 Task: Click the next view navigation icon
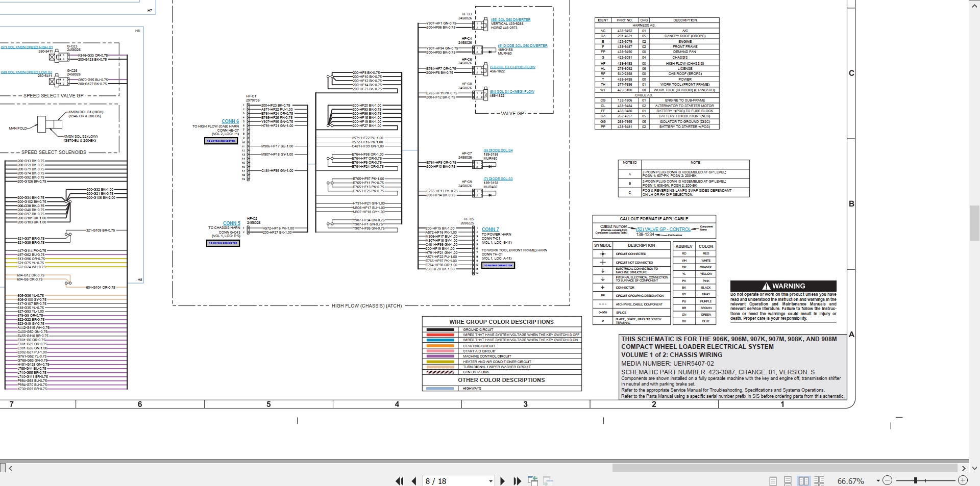point(548,481)
